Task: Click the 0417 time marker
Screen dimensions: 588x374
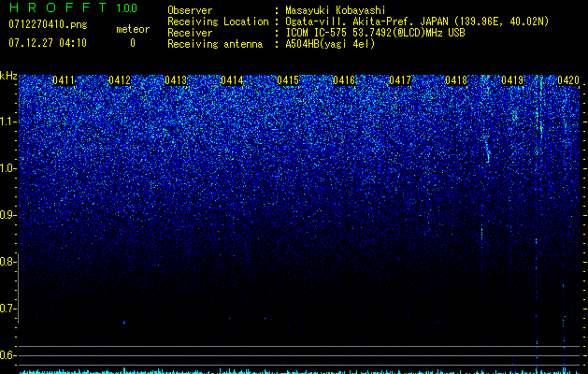Action: 400,80
